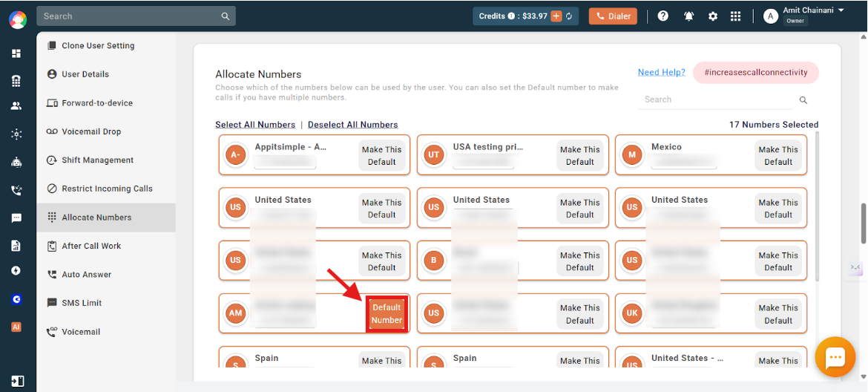
Task: Open the integrations hub sidebar icon
Action: pos(16,134)
